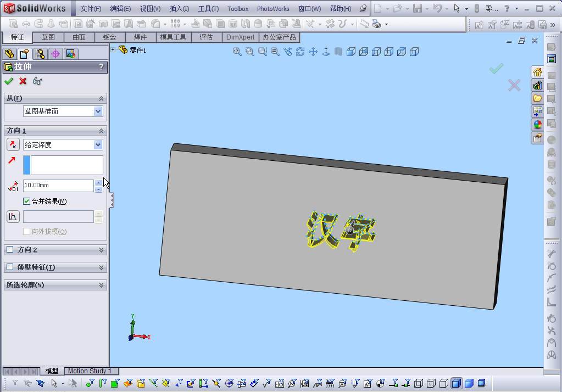Switch to 办公室产品 command tab

point(279,37)
